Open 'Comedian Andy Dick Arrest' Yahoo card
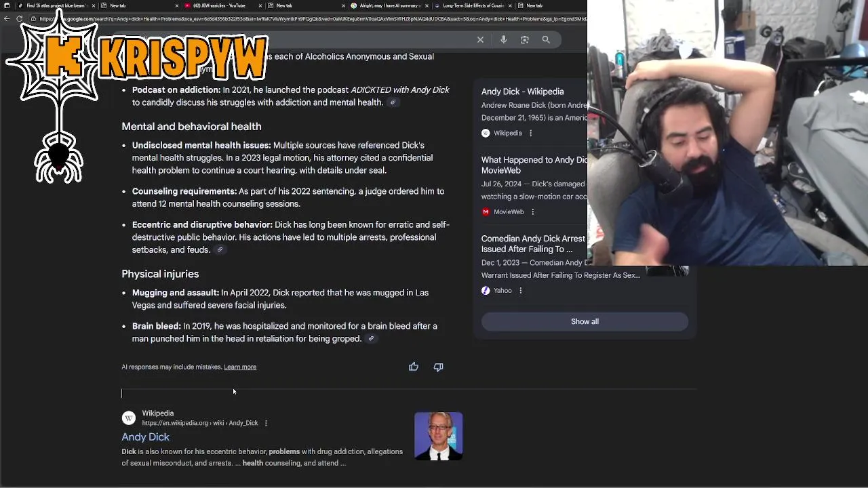Screen dimensions: 868x488 [533, 244]
